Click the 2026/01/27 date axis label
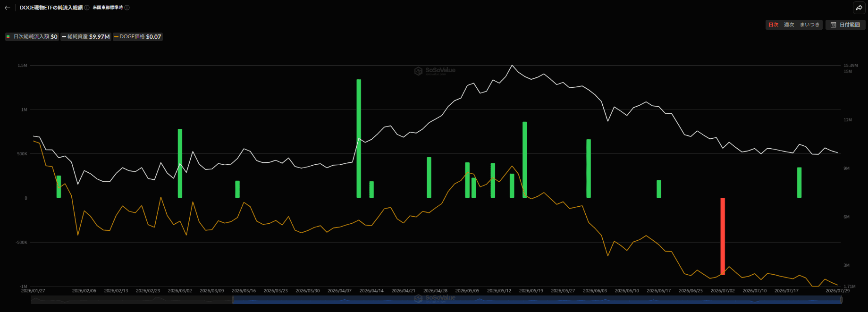 click(33, 291)
